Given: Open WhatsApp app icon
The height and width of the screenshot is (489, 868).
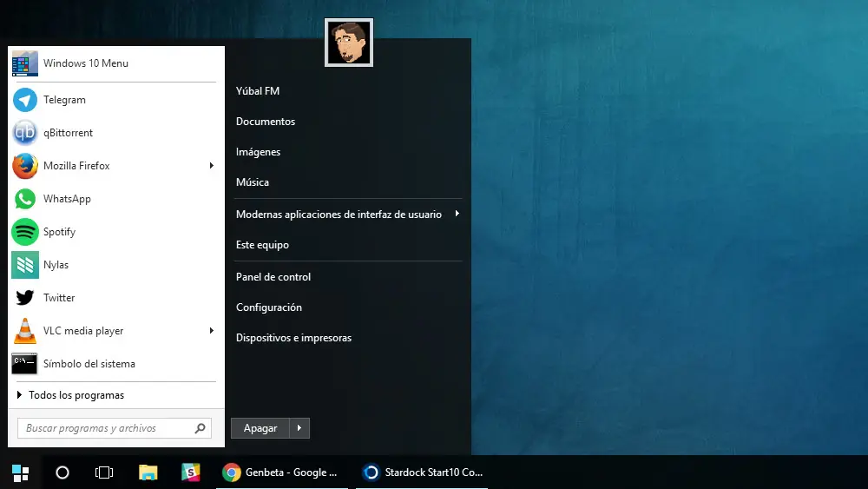Looking at the screenshot, I should tap(25, 199).
